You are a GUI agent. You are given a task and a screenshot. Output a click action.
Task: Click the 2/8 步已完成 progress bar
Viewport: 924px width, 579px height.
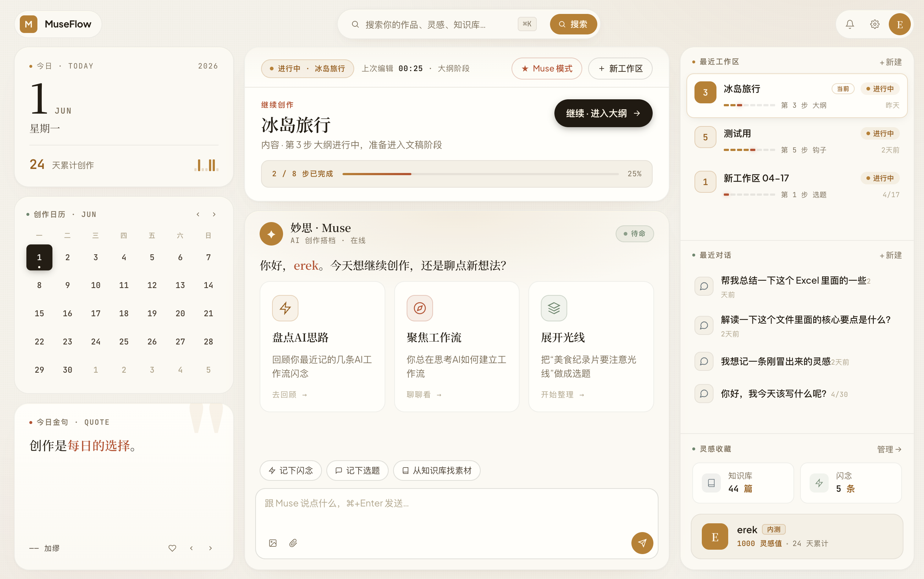456,174
